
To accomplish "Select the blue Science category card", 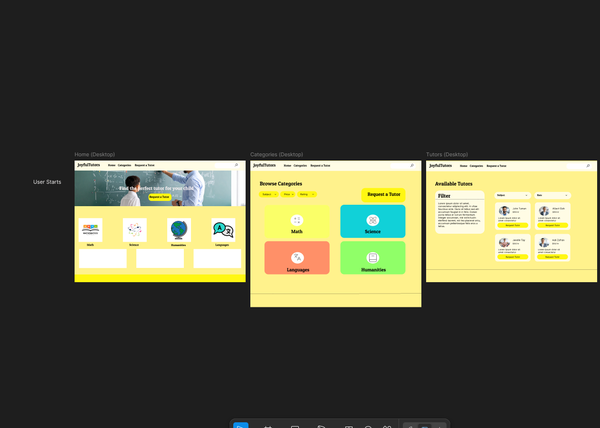I will coord(372,221).
